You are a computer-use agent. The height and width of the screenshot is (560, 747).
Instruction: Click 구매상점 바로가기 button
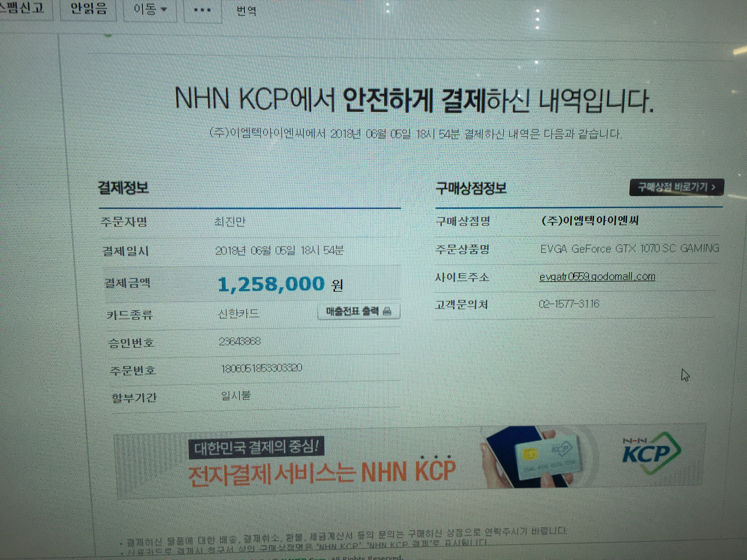coord(677,187)
